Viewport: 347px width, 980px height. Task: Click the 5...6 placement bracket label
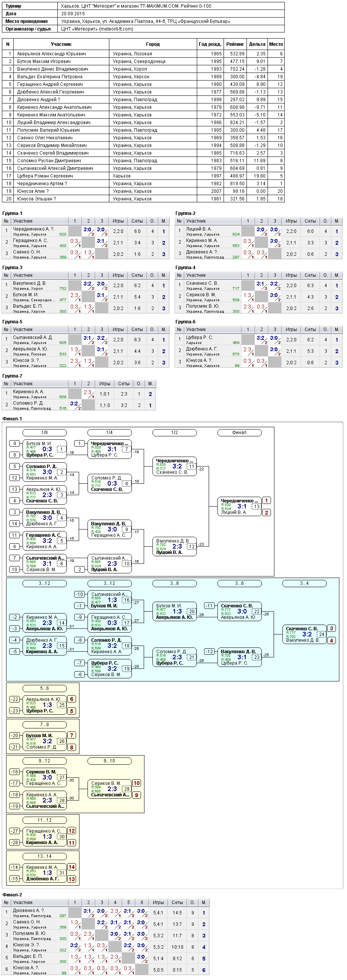pyautogui.click(x=45, y=688)
